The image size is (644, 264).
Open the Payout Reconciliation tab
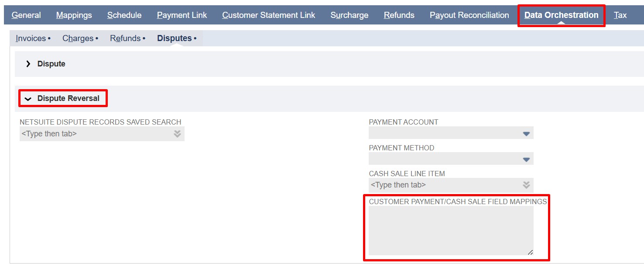click(x=469, y=14)
